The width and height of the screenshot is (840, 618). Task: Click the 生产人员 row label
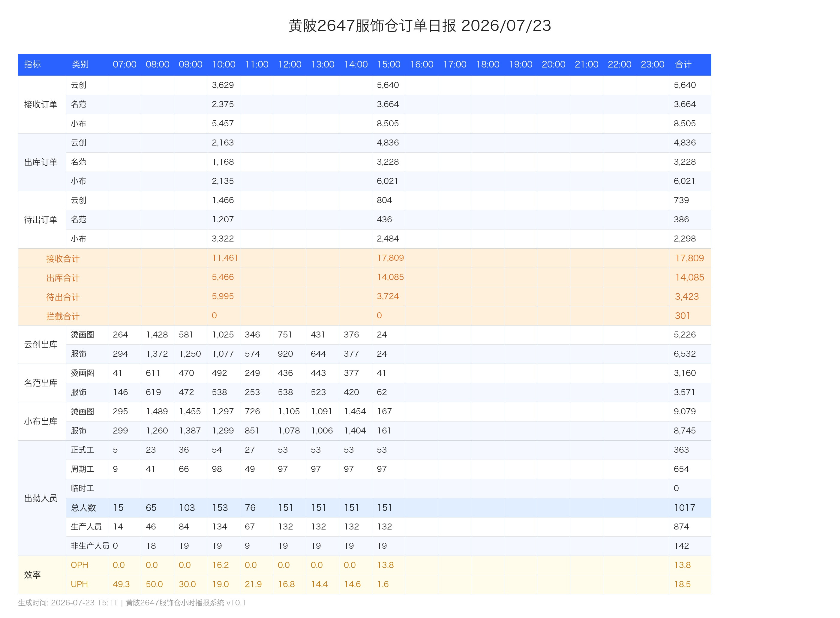click(86, 527)
